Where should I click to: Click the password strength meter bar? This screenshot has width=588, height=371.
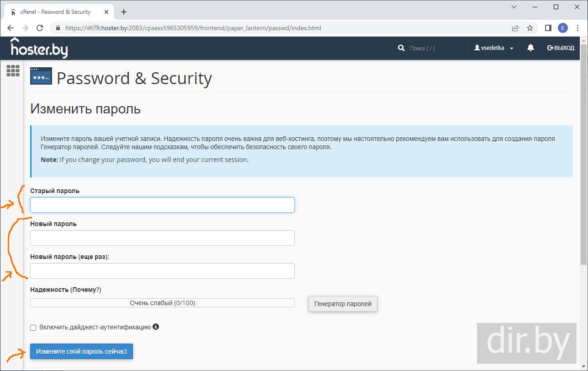tap(162, 303)
